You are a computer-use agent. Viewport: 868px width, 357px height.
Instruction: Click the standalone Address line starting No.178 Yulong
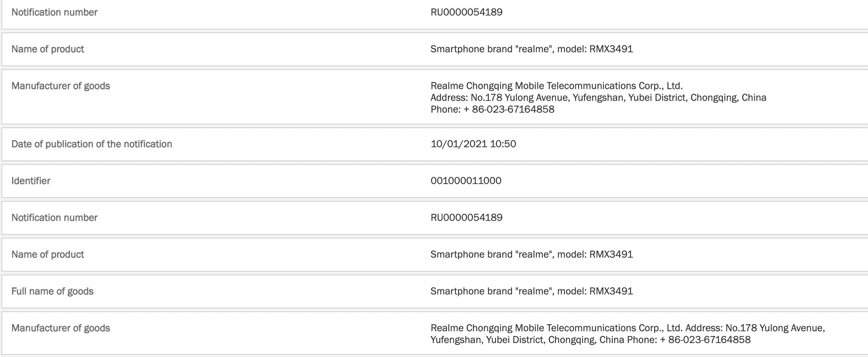click(x=598, y=98)
